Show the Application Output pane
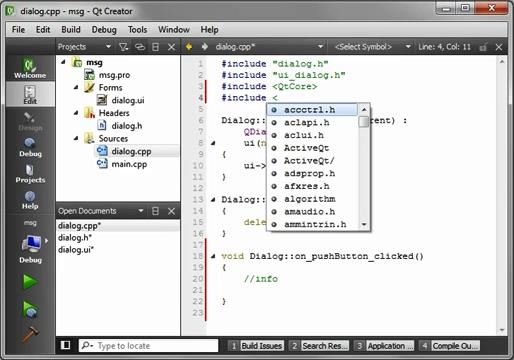The height and width of the screenshot is (360, 514). [x=384, y=346]
